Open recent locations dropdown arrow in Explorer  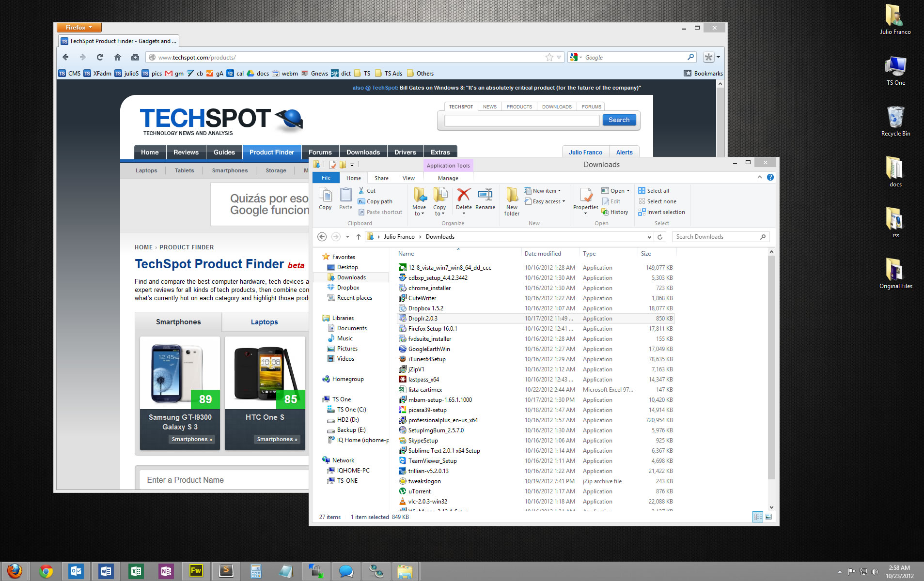(x=347, y=237)
